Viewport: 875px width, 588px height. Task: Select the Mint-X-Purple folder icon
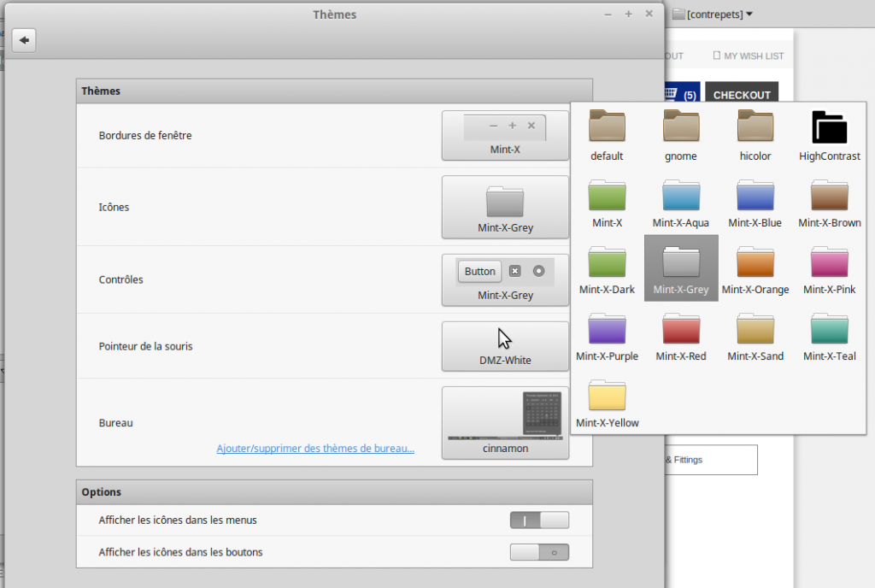point(608,335)
